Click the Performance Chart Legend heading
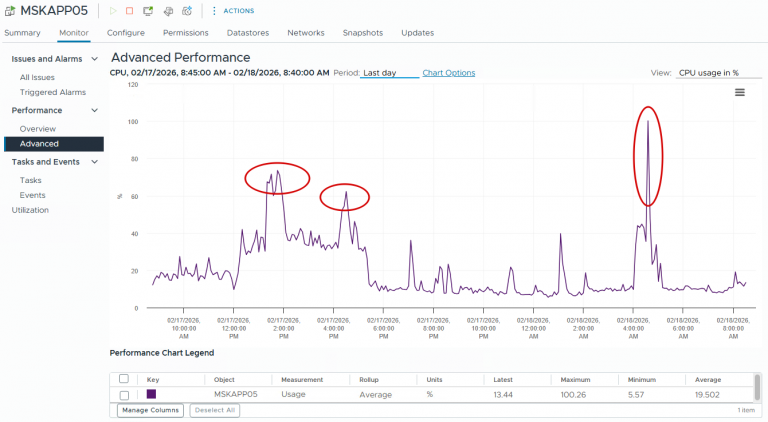The height and width of the screenshot is (422, 768). (x=162, y=352)
